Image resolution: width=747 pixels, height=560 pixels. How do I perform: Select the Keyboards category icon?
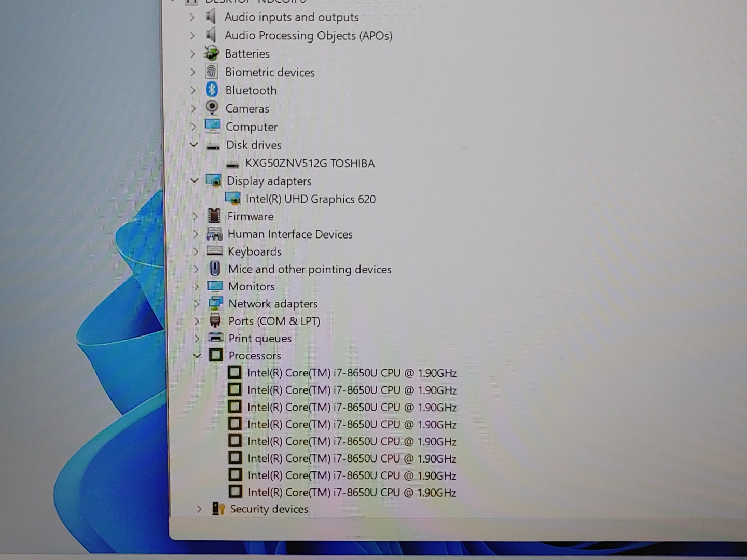[214, 251]
